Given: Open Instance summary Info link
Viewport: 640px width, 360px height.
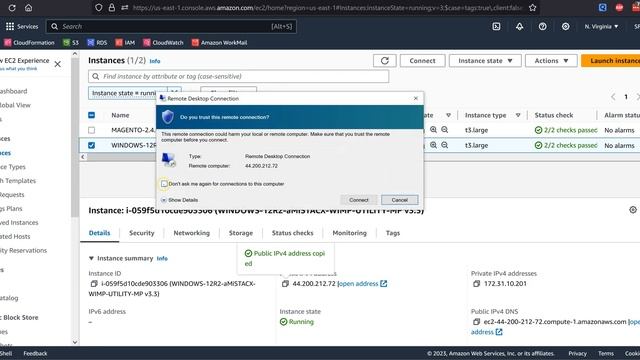Looking at the screenshot, I should (x=162, y=258).
